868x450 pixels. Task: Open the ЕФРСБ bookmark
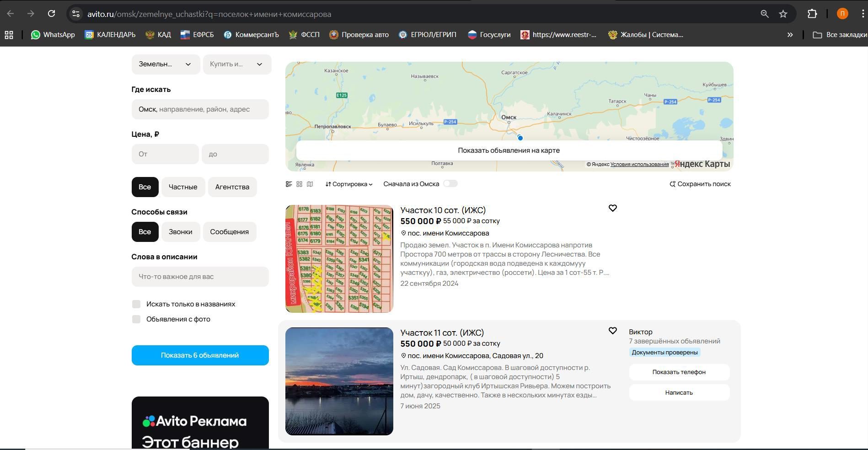(197, 35)
